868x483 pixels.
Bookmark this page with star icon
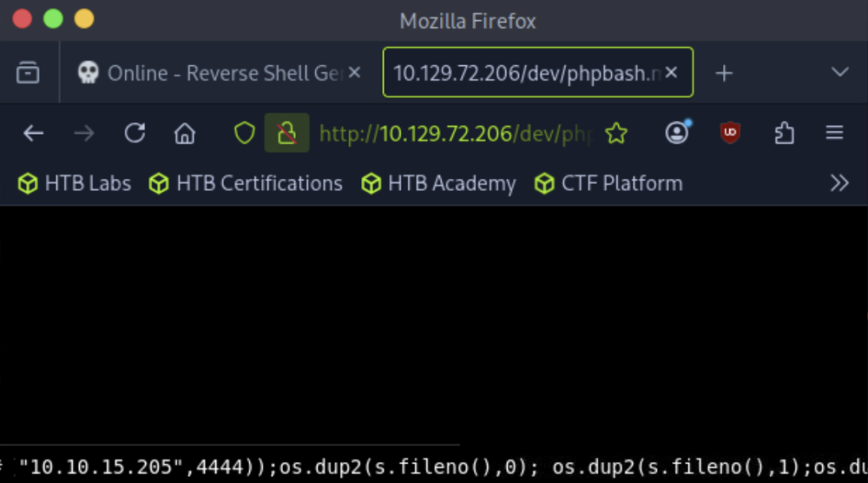point(616,133)
